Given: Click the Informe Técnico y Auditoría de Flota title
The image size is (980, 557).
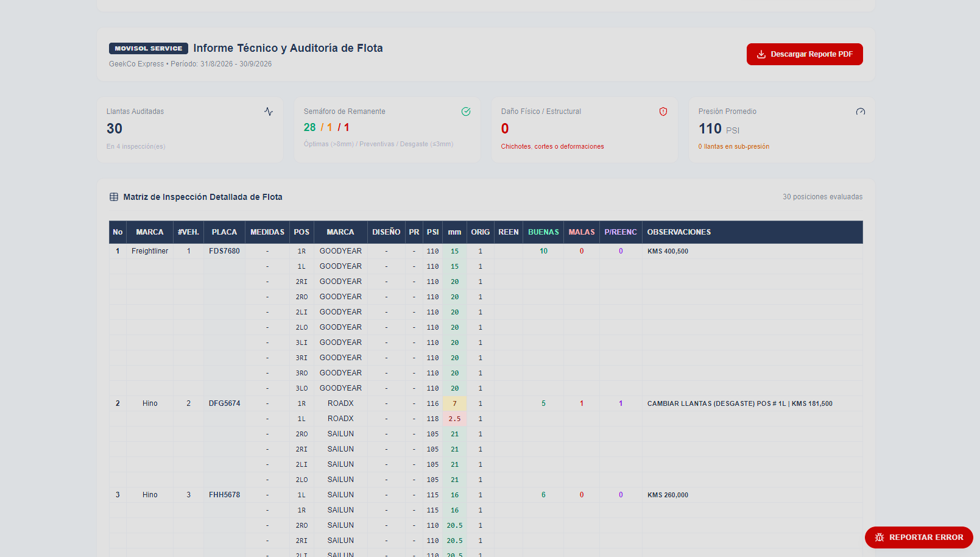Looking at the screenshot, I should coord(288,48).
